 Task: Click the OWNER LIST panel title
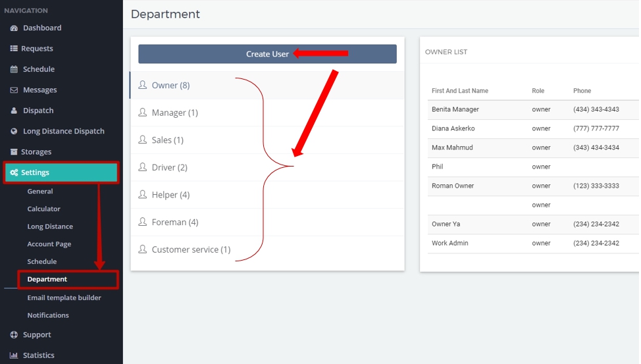tap(446, 52)
